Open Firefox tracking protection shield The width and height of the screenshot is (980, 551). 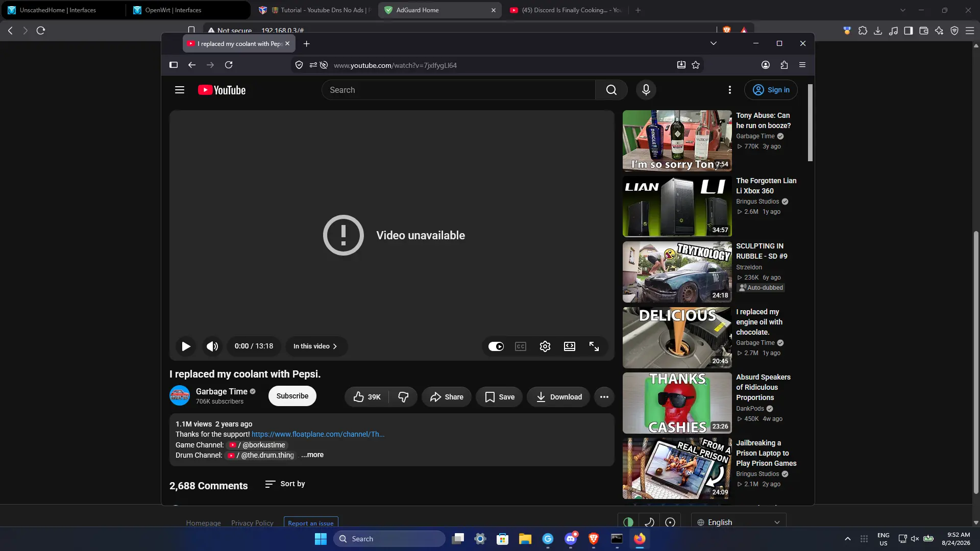pos(299,65)
